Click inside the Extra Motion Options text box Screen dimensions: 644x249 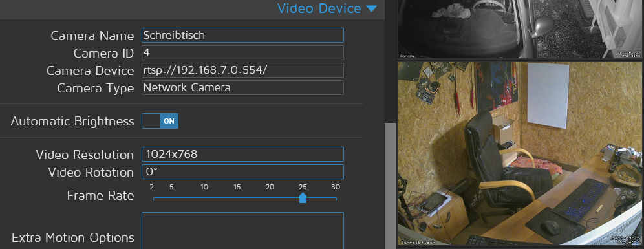point(242,230)
